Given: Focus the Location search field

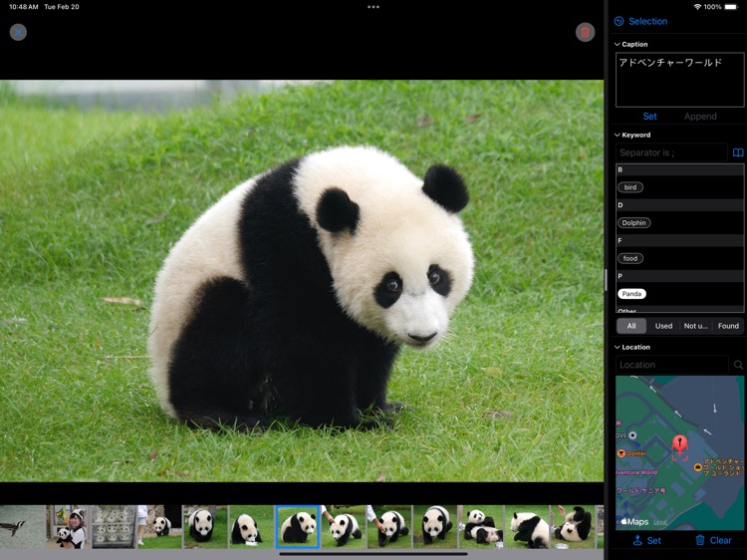Looking at the screenshot, I should pyautogui.click(x=671, y=365).
